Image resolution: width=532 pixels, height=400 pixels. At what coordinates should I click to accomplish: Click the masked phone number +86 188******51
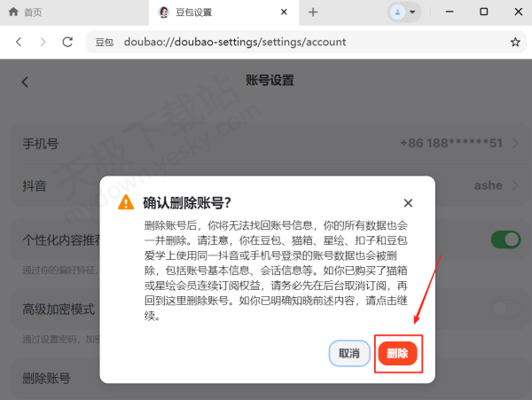(x=451, y=143)
